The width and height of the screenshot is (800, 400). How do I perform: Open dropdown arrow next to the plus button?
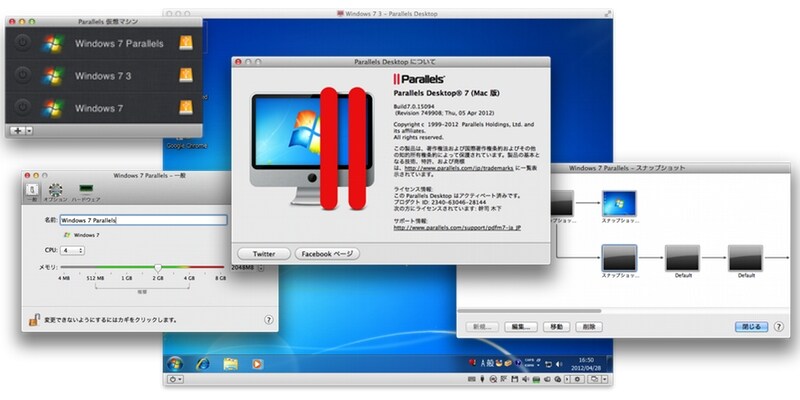(29, 131)
